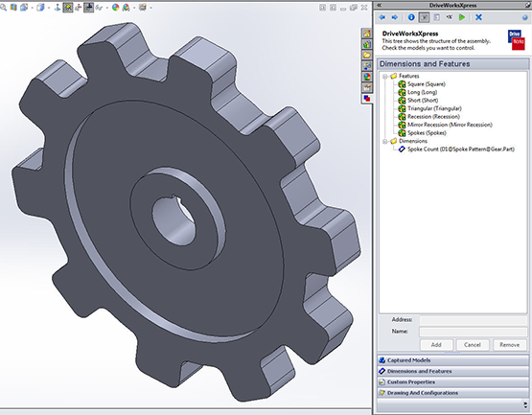Pin the DriveWorksXpress task pane
532x415 pixels.
click(x=527, y=5)
